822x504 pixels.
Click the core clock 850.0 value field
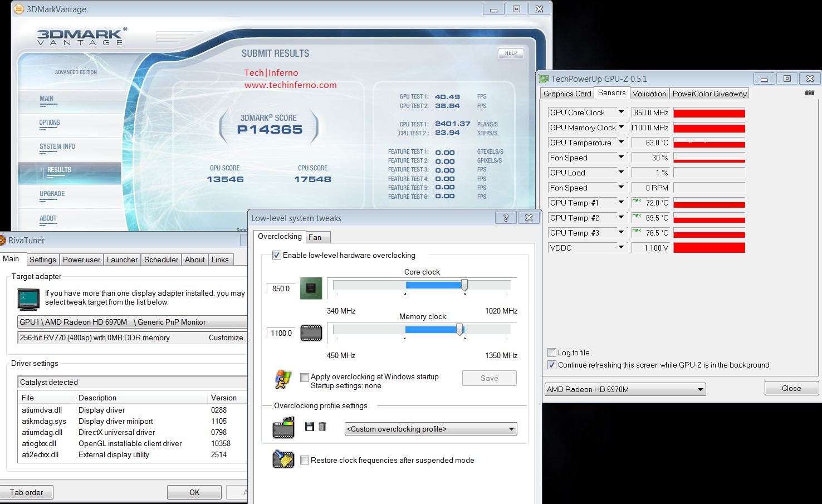pyautogui.click(x=281, y=288)
